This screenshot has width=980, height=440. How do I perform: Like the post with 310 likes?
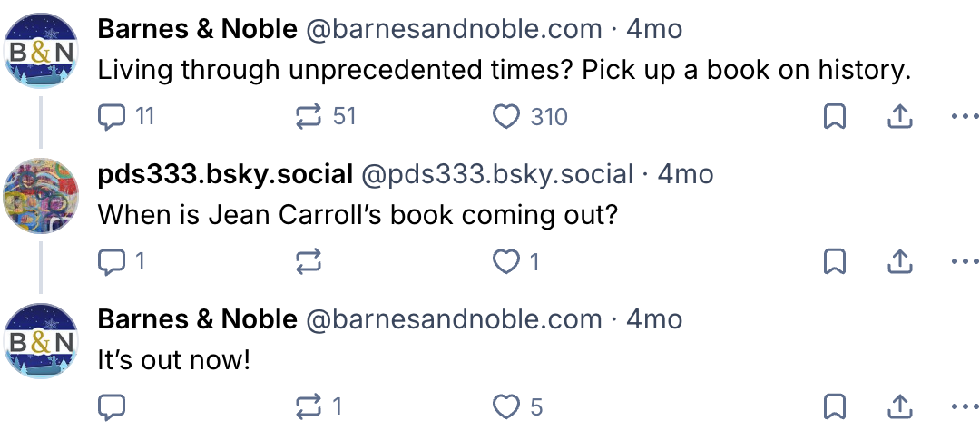[505, 117]
